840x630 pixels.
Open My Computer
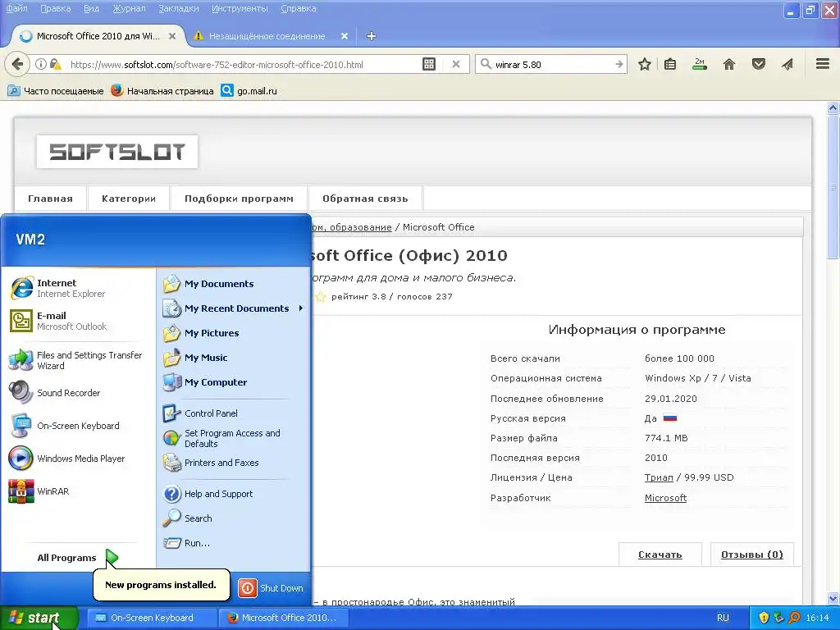click(x=205, y=382)
